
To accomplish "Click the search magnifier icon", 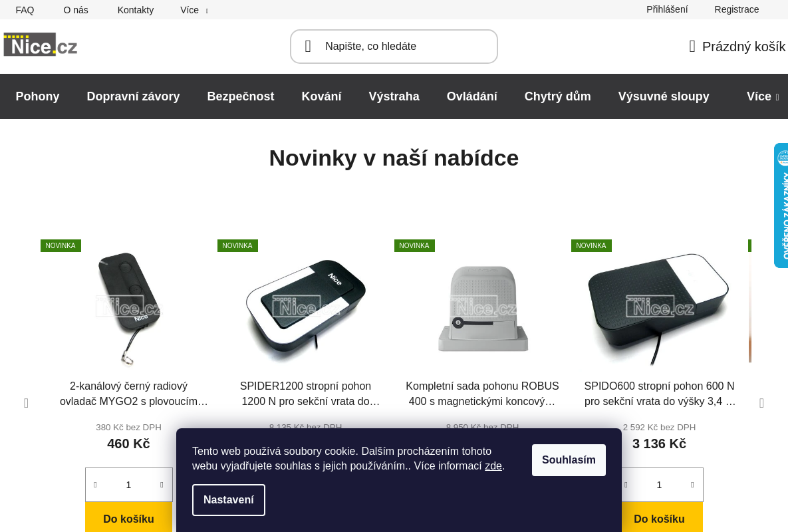I will click(x=308, y=47).
